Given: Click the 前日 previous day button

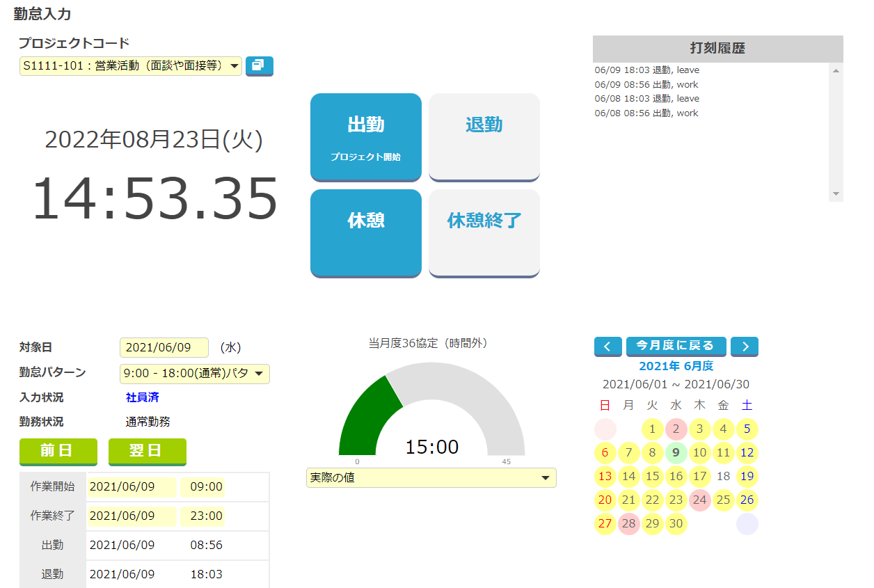Looking at the screenshot, I should point(58,451).
